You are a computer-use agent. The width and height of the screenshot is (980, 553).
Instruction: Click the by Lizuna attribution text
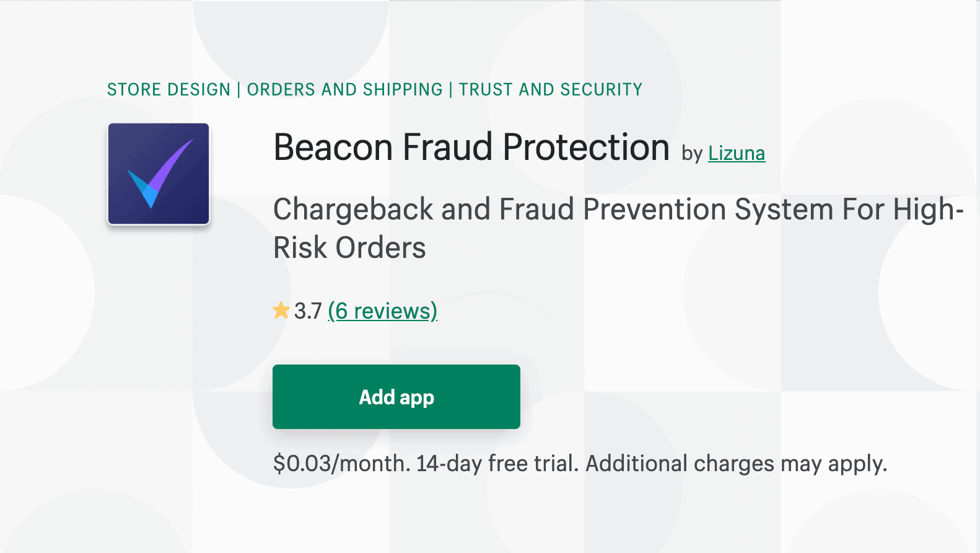(x=691, y=153)
